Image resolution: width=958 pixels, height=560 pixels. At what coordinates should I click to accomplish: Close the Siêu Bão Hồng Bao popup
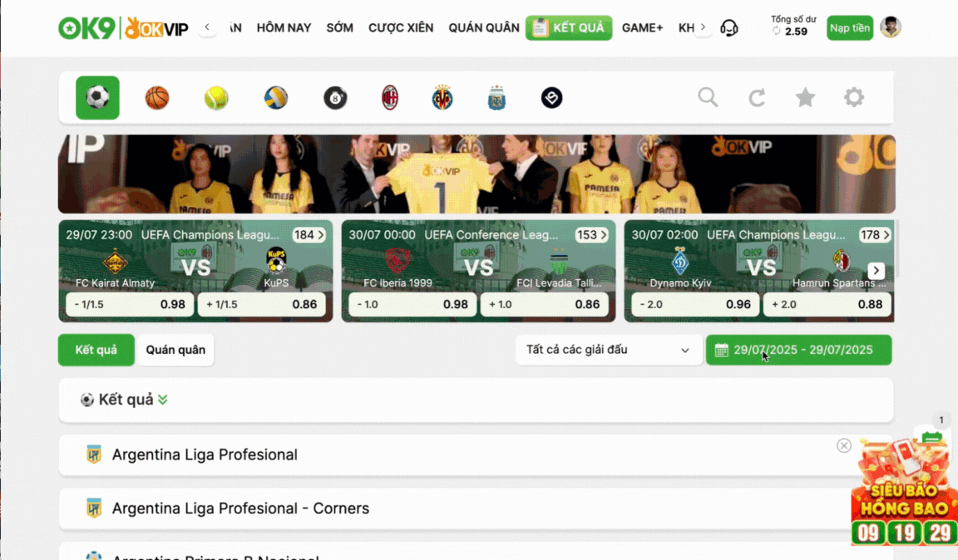[x=844, y=446]
